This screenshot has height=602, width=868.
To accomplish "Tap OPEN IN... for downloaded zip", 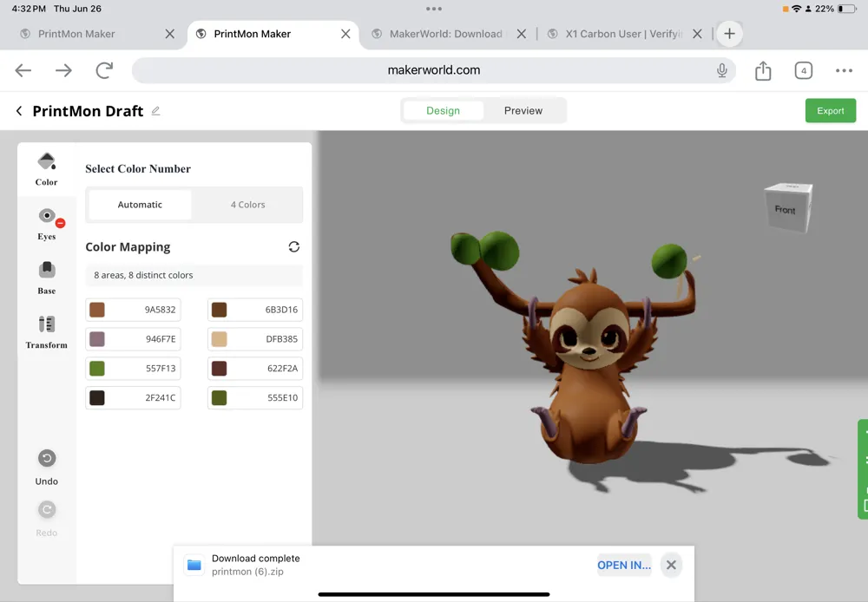I will click(624, 565).
